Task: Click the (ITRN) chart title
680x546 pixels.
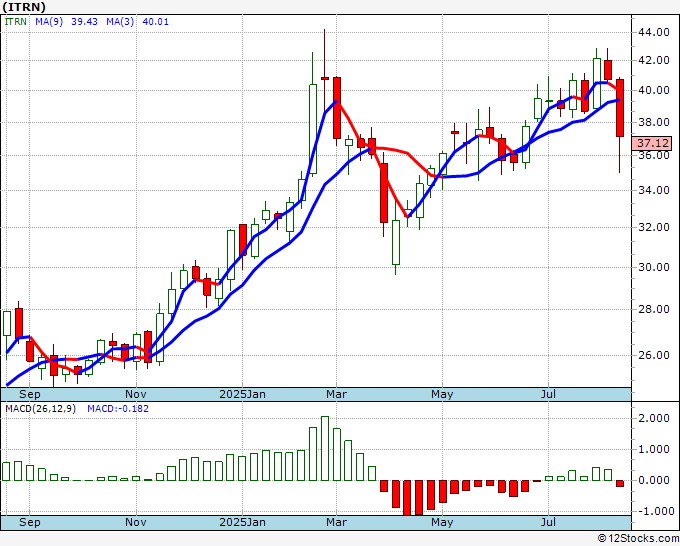Action: [24, 7]
